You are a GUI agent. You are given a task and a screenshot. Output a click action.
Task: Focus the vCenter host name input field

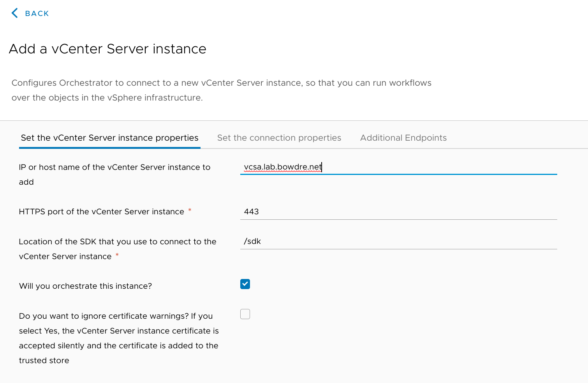pos(399,167)
